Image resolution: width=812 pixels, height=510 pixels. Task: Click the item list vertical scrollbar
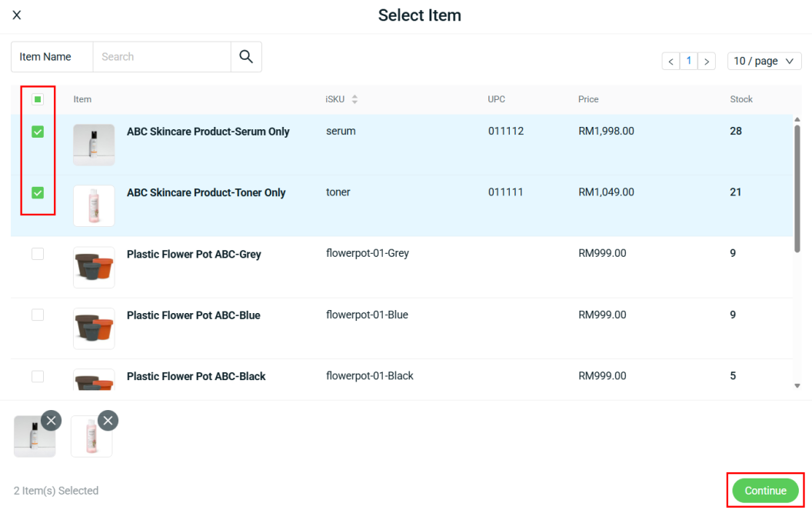point(797,188)
